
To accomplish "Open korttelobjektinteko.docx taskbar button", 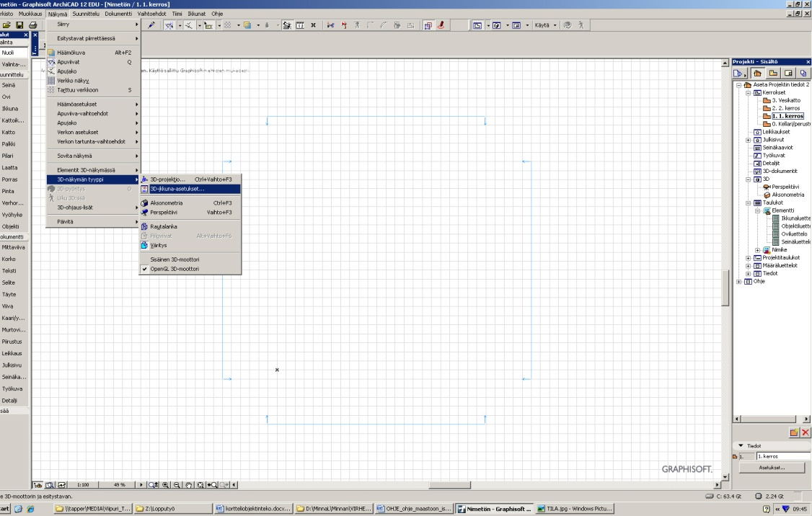I will tap(253, 509).
